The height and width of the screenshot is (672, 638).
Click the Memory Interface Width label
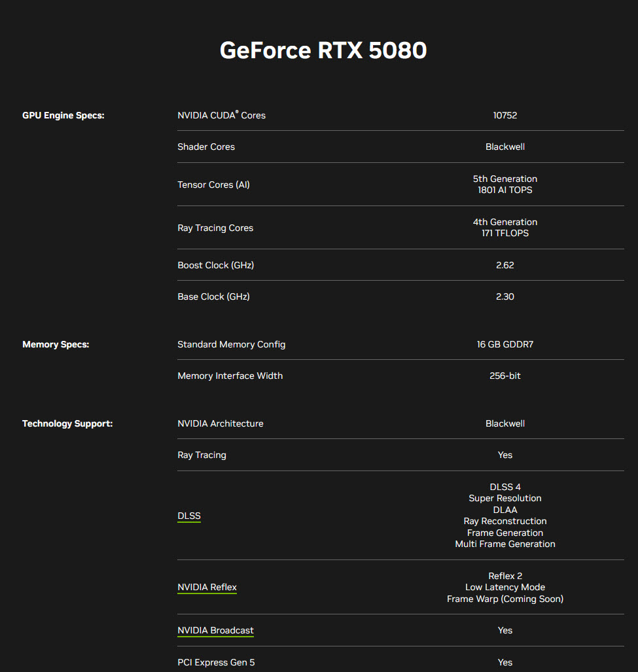coord(230,376)
